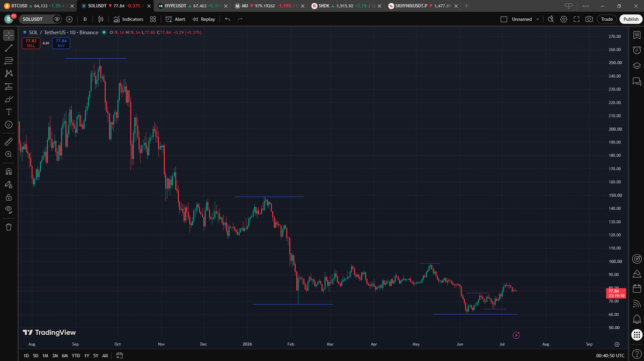This screenshot has height=361, width=644.
Task: Take a chart snapshot with camera
Action: coord(589,19)
